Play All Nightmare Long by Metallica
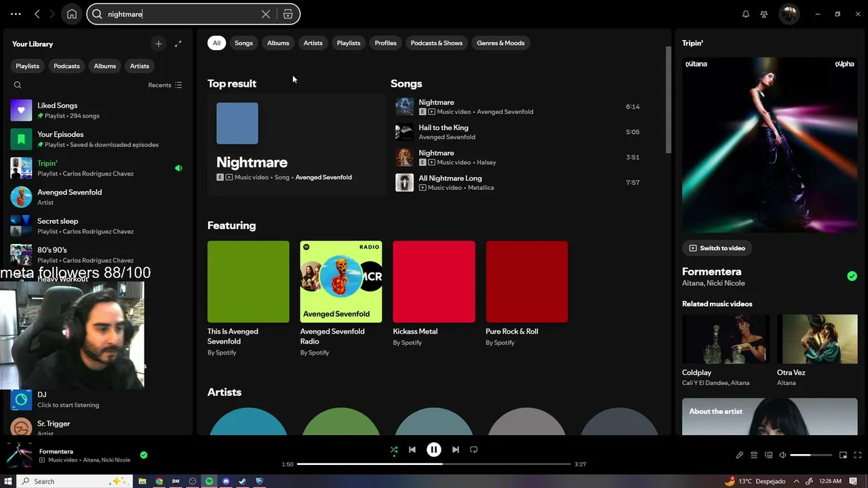 click(x=519, y=182)
